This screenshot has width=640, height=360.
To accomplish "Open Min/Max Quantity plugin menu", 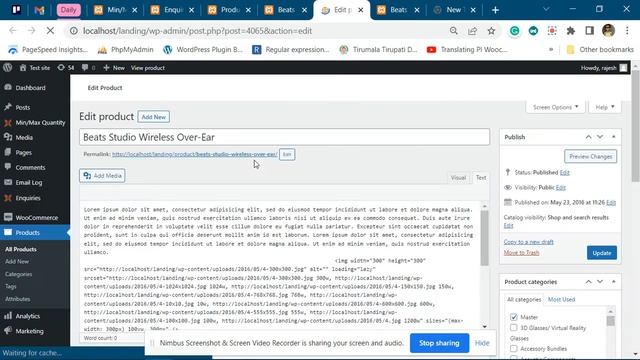I will click(35, 122).
